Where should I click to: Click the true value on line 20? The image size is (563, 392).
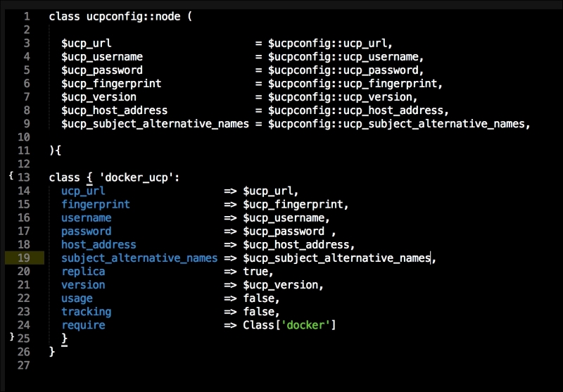tap(255, 272)
